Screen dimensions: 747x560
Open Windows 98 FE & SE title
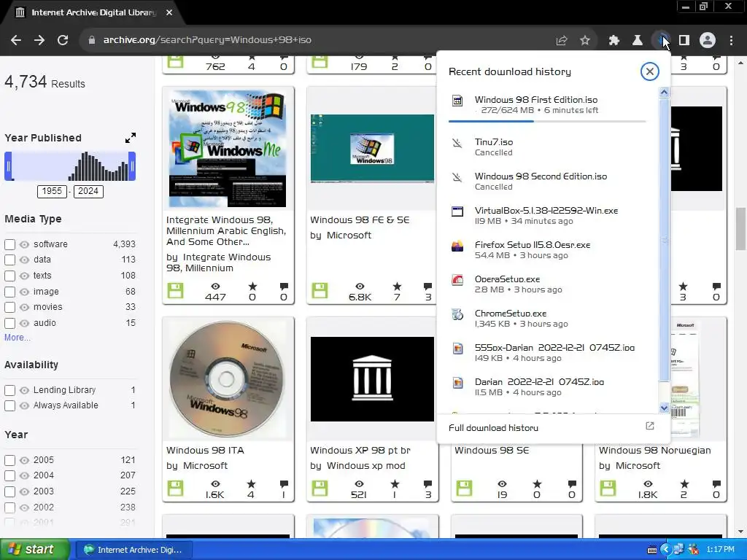360,219
